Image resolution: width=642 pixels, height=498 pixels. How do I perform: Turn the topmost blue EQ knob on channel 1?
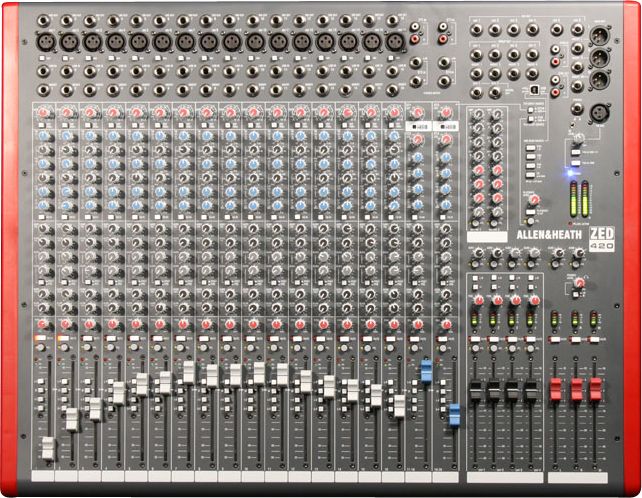[x=43, y=136]
